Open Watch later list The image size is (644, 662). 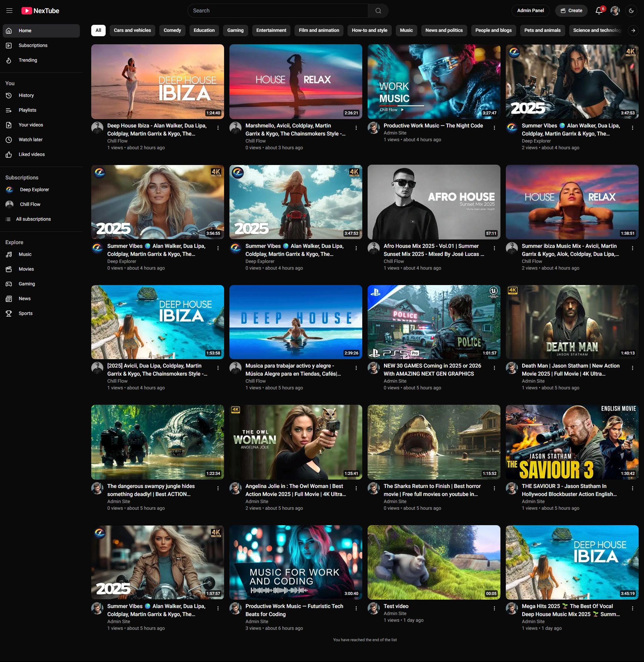tap(31, 140)
